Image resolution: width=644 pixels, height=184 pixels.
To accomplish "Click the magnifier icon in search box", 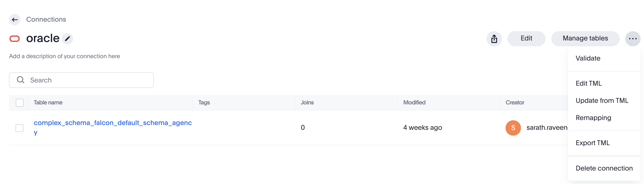I will coord(21,80).
